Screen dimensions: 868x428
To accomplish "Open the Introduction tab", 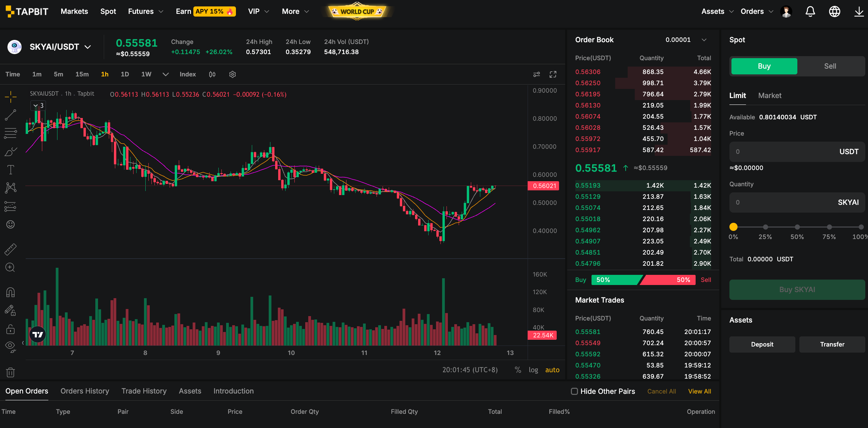I will [234, 391].
